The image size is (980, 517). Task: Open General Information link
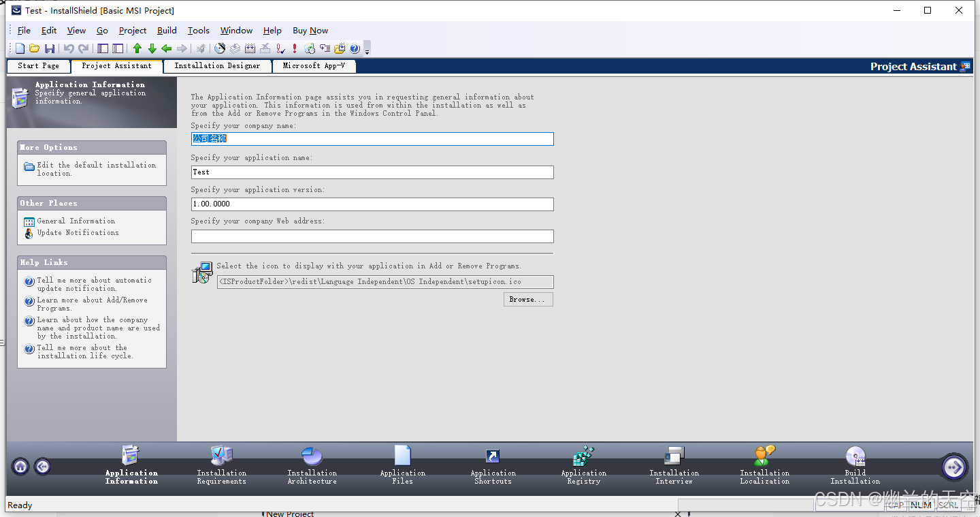[76, 221]
